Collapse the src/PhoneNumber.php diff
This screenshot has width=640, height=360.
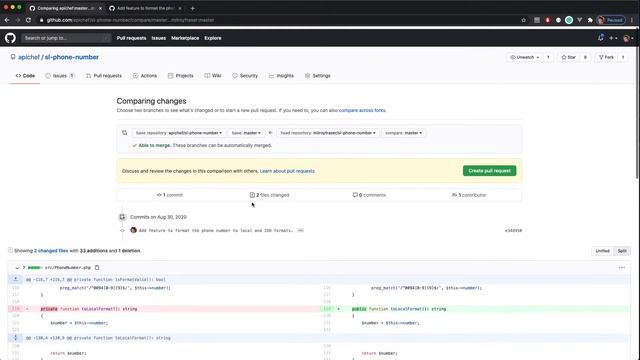(17, 268)
